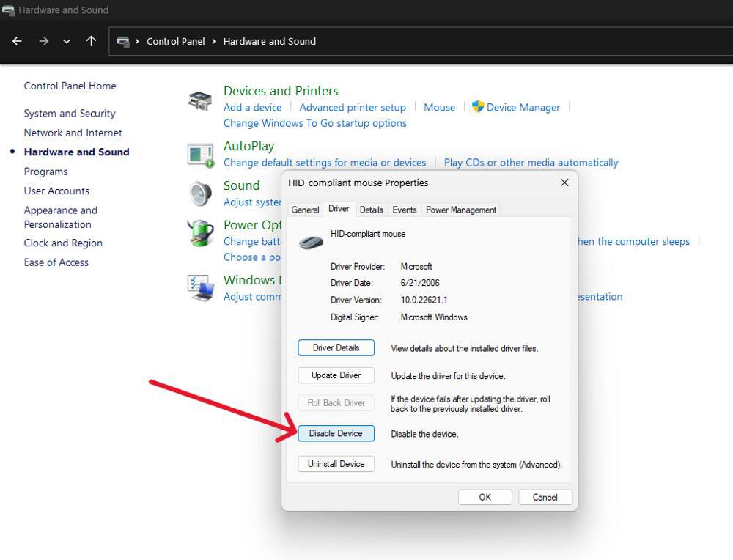Screen dimensions: 733x560
Task: Go back with the left arrow button
Action: point(18,41)
